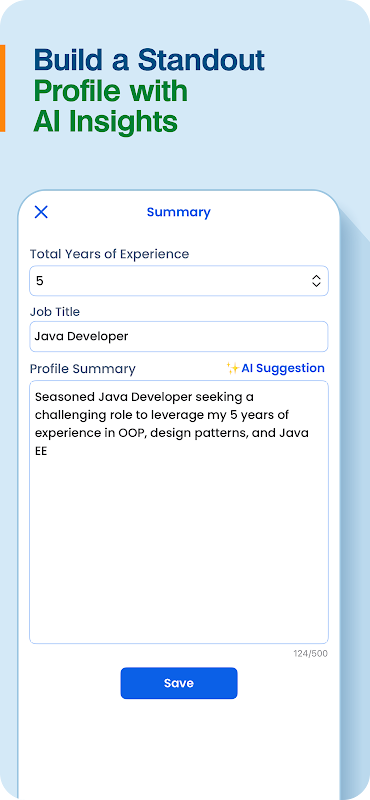
Task: Select the Summary header title
Action: [x=179, y=212]
